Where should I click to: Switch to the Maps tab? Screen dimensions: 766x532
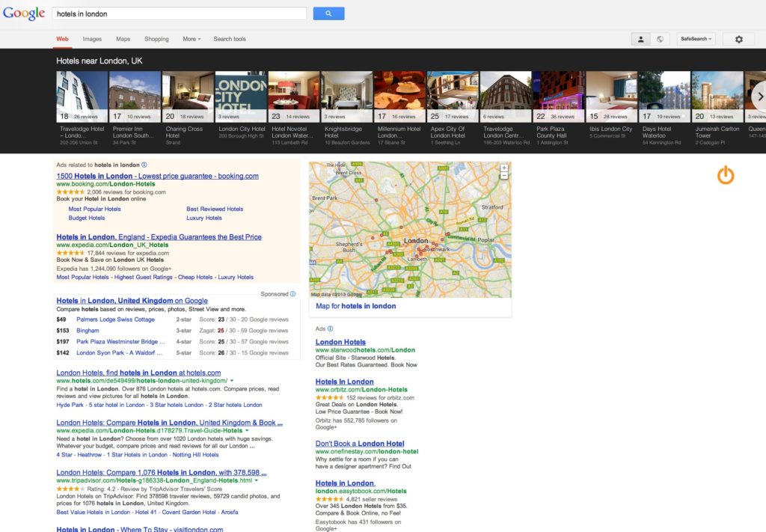[123, 39]
